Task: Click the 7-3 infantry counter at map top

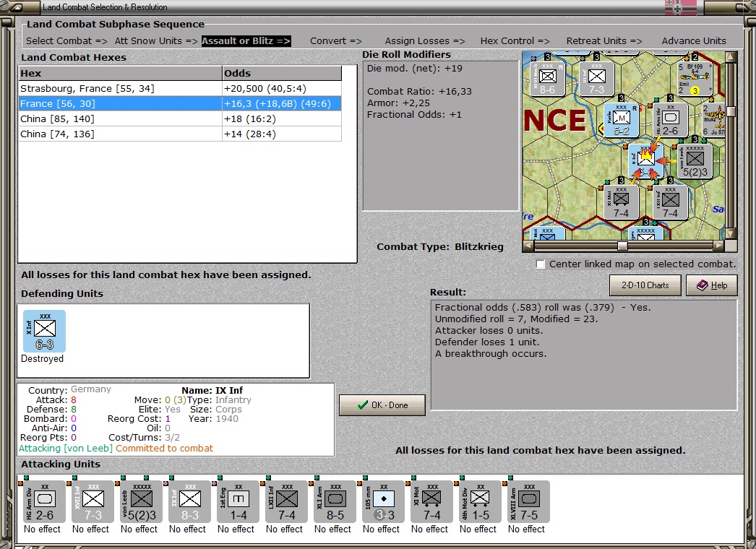Action: pos(596,79)
